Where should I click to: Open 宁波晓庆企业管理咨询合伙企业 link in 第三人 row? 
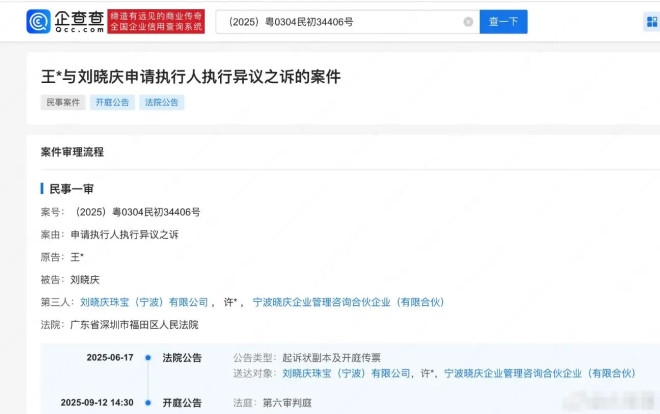[x=348, y=302]
